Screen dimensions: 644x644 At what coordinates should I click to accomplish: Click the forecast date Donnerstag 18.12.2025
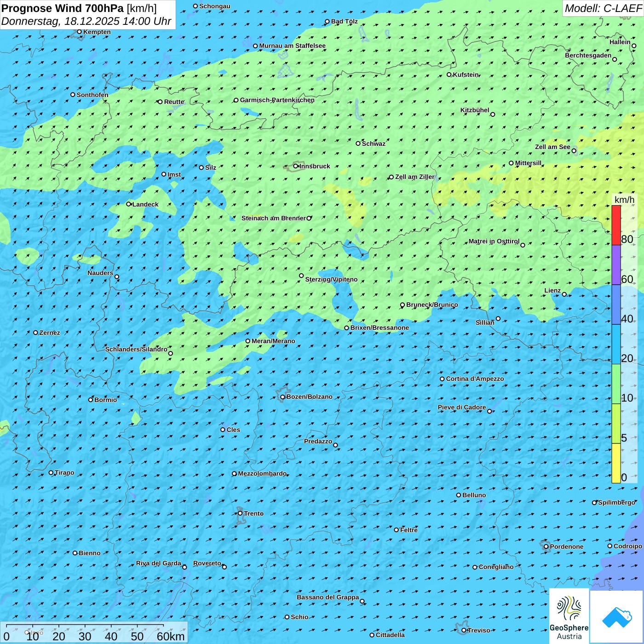(86, 21)
